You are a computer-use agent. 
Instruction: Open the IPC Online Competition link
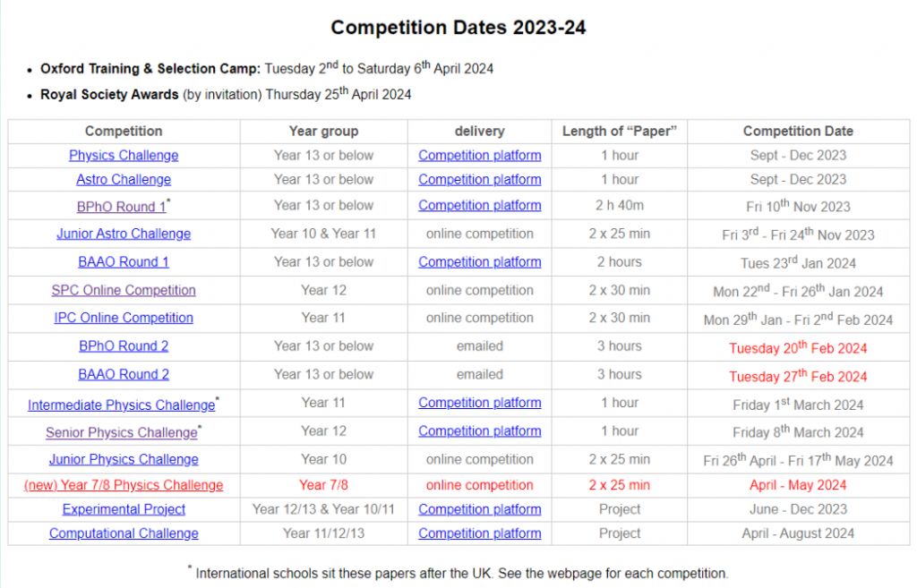click(x=124, y=318)
